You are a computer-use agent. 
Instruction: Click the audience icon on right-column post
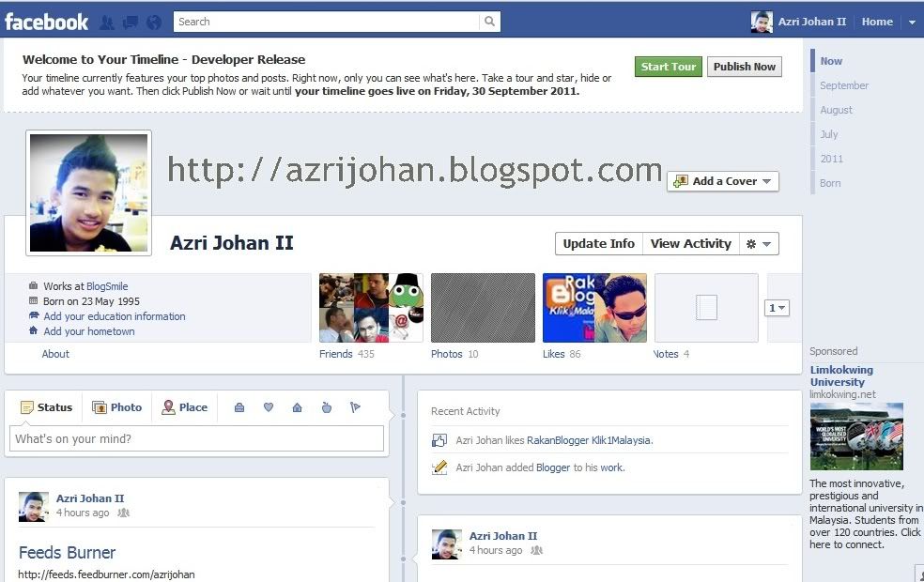536,551
